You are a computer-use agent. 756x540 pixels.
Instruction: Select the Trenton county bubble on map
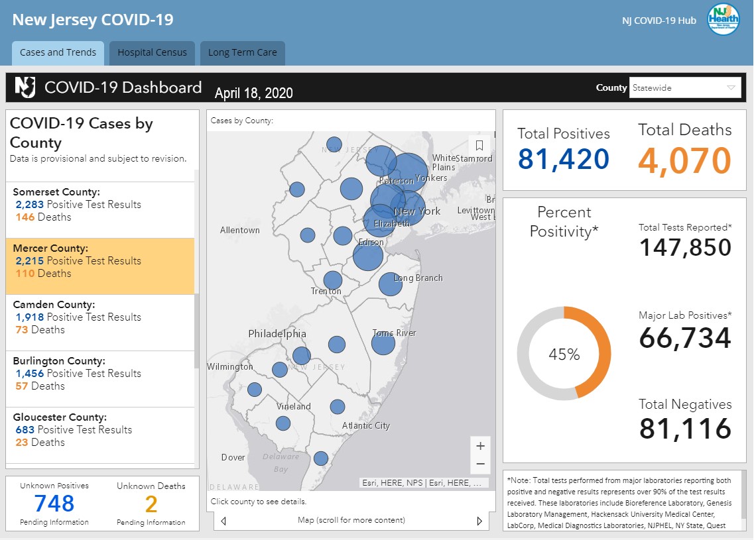[333, 280]
